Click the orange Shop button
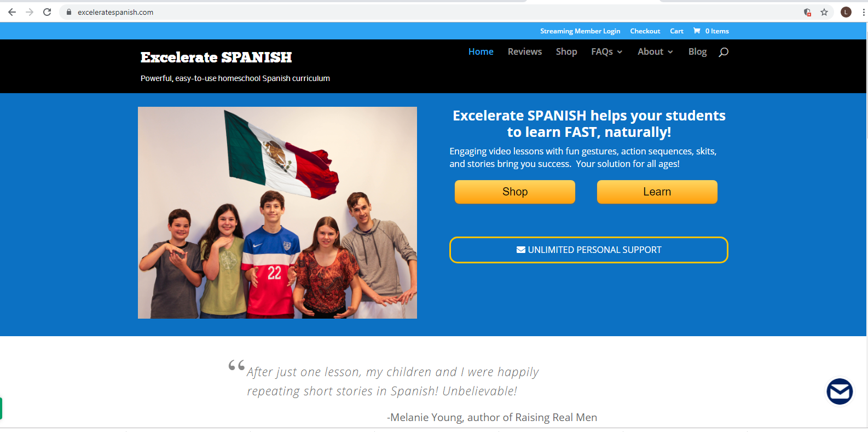 [x=515, y=192]
